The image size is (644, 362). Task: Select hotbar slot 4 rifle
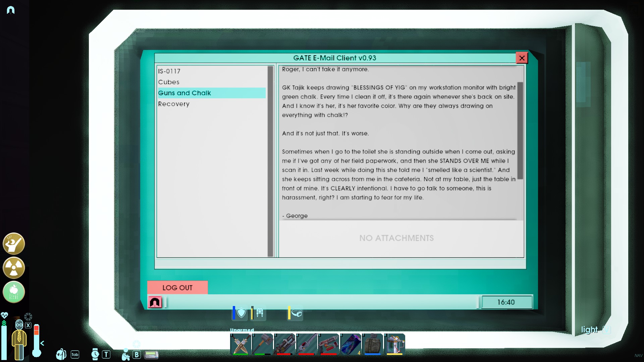click(307, 344)
